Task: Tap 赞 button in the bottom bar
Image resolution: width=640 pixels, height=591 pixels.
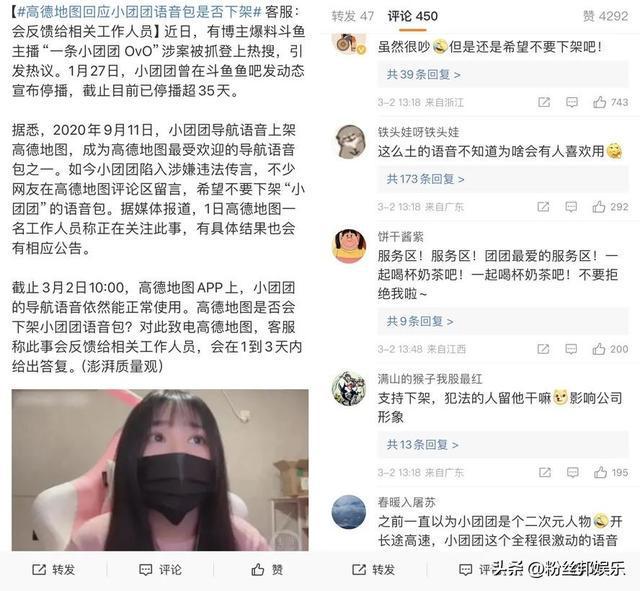Action: [267, 569]
